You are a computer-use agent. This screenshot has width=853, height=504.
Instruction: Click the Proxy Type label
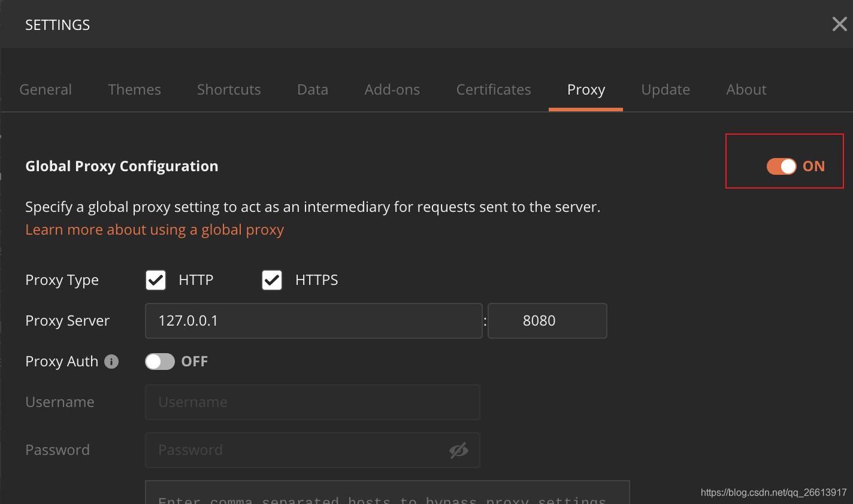[62, 280]
